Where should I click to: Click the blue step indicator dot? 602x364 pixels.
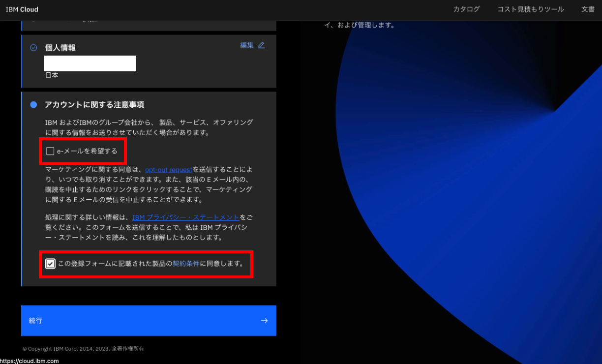(33, 105)
